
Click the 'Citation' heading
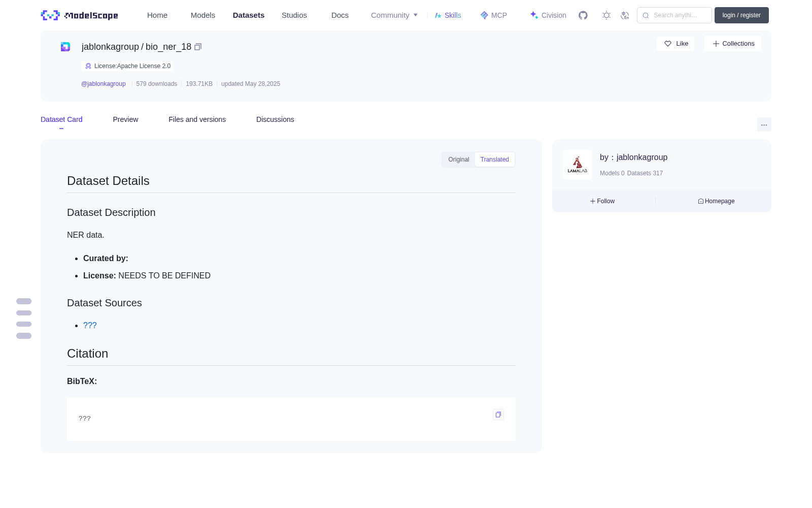point(87,354)
